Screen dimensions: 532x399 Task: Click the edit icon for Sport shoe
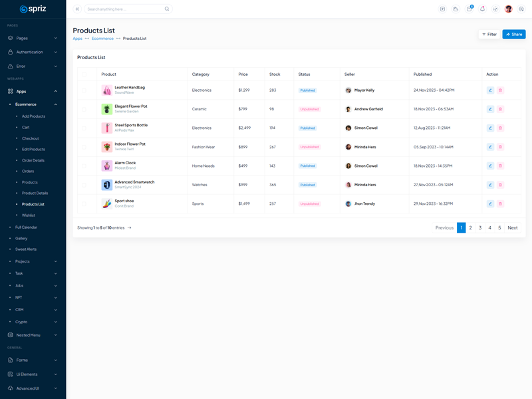490,204
